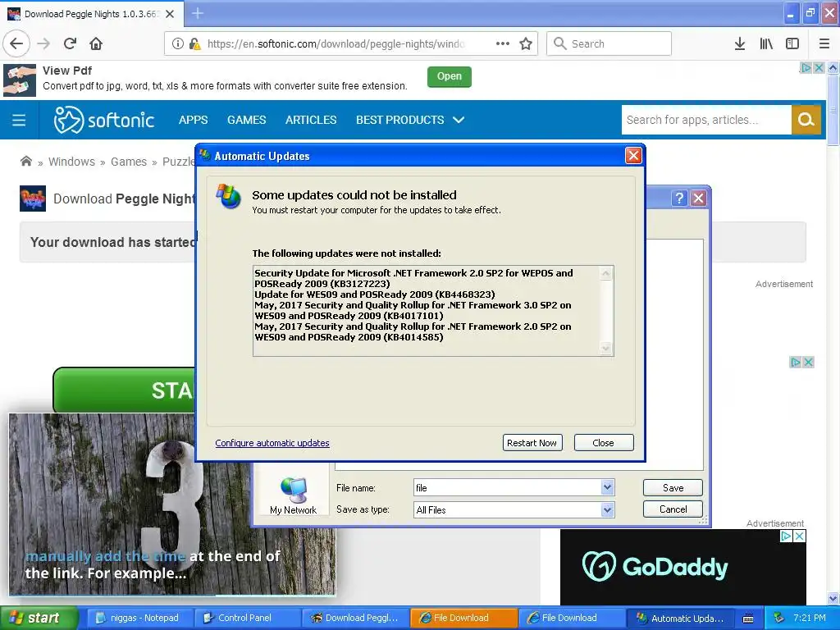Viewport: 840px width, 630px height.
Task: Open the APPS menu on Softonic
Action: [x=193, y=120]
